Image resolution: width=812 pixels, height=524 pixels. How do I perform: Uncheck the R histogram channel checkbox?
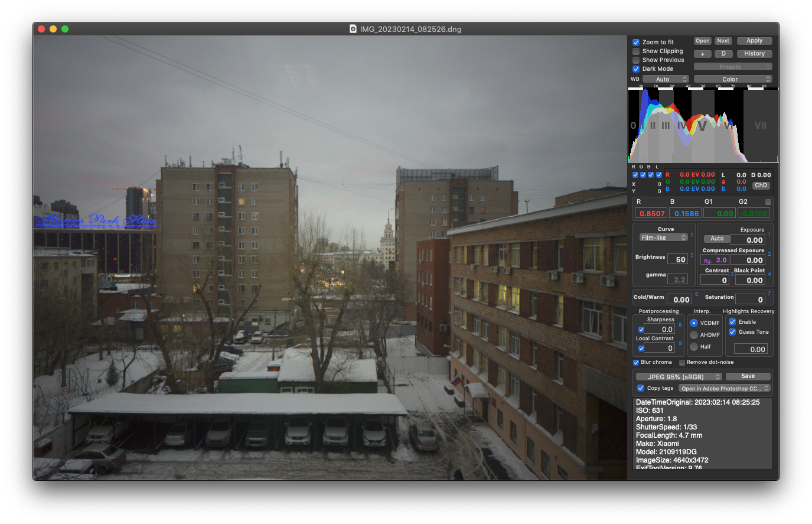click(x=635, y=175)
